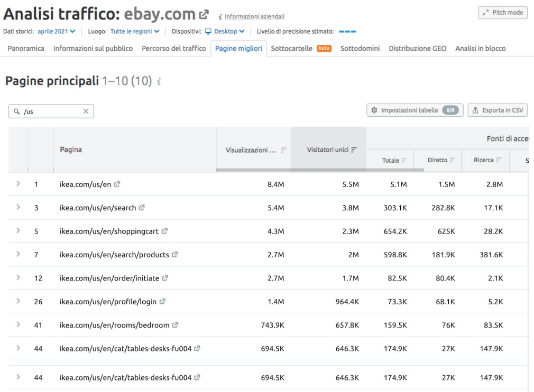
Task: Click the 381.6K search cell
Action: (491, 255)
